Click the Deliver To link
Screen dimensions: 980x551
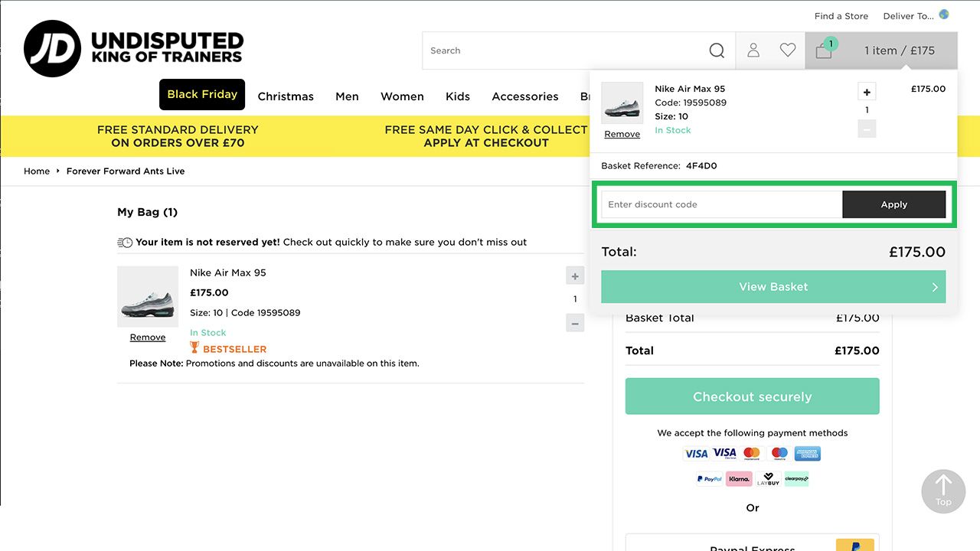point(909,16)
